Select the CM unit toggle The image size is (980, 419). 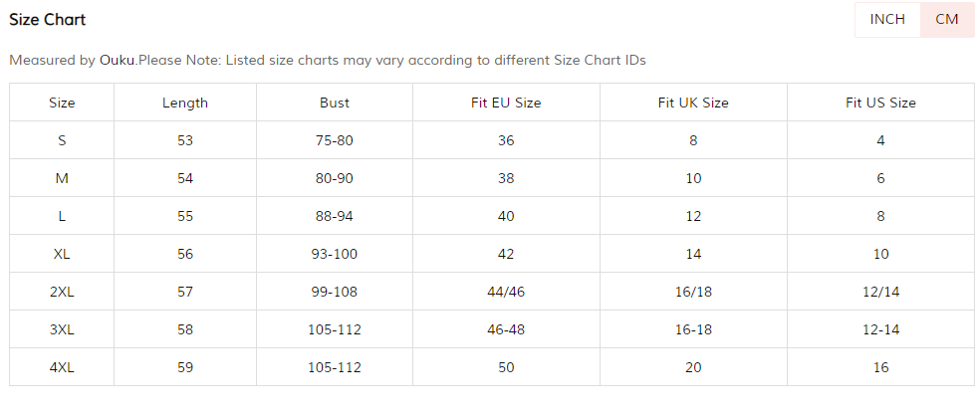[x=946, y=20]
